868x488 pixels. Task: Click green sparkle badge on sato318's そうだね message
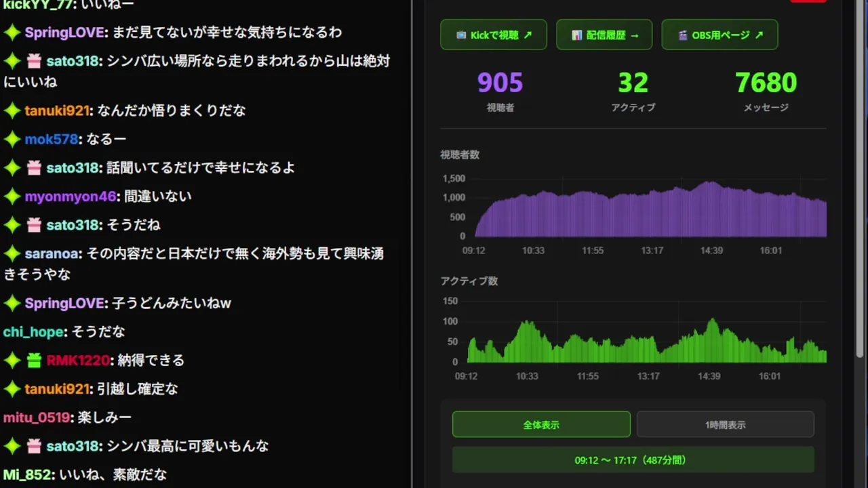(x=12, y=225)
